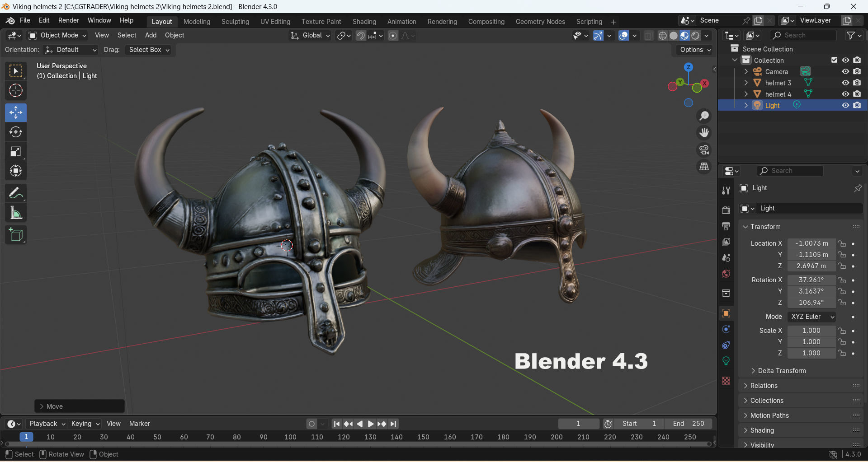Open XYZ Euler rotation mode dropdown
Viewport: 868px width, 462px height.
coord(811,317)
